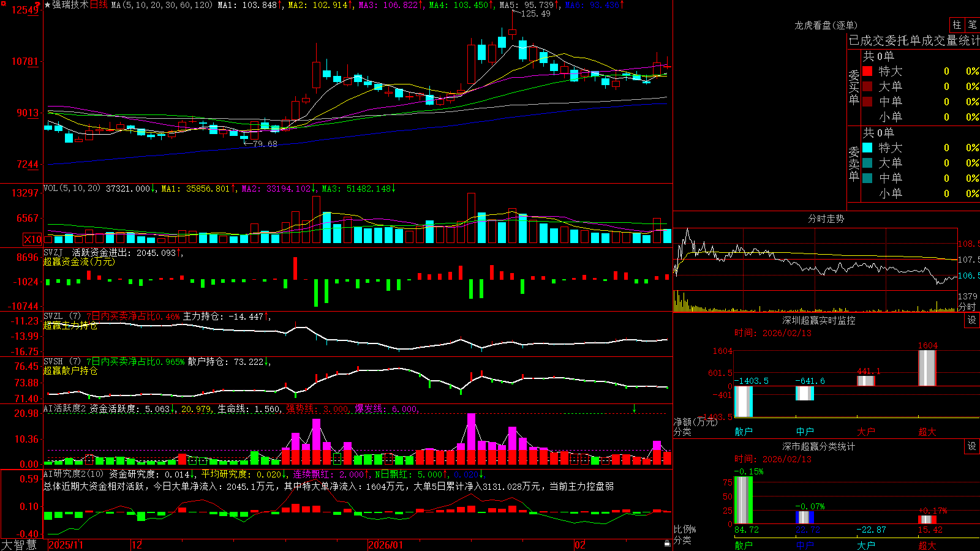The height and width of the screenshot is (551, 980).
Task: Click the ×10 volume scale box
Action: (32, 239)
